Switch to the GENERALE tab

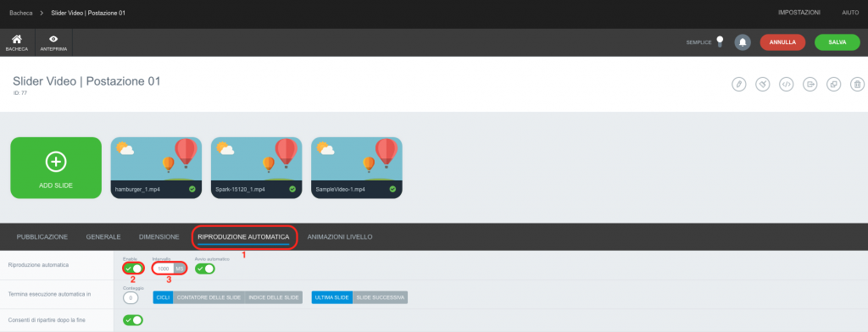[103, 237]
